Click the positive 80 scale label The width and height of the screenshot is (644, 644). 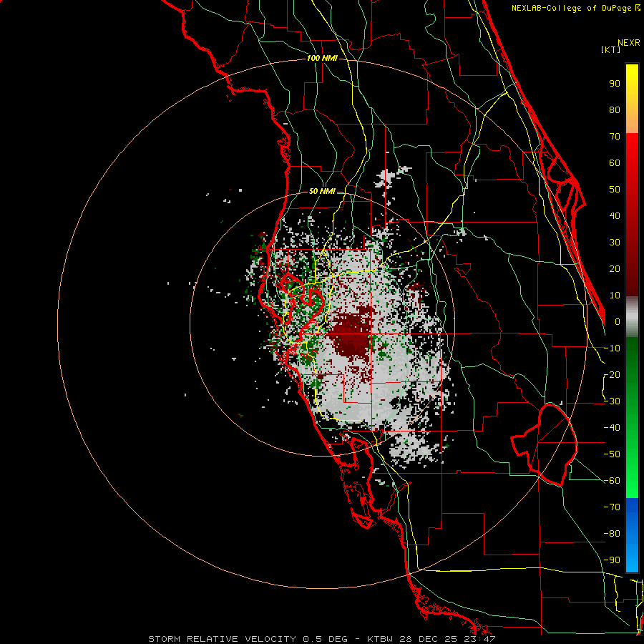[x=615, y=110]
